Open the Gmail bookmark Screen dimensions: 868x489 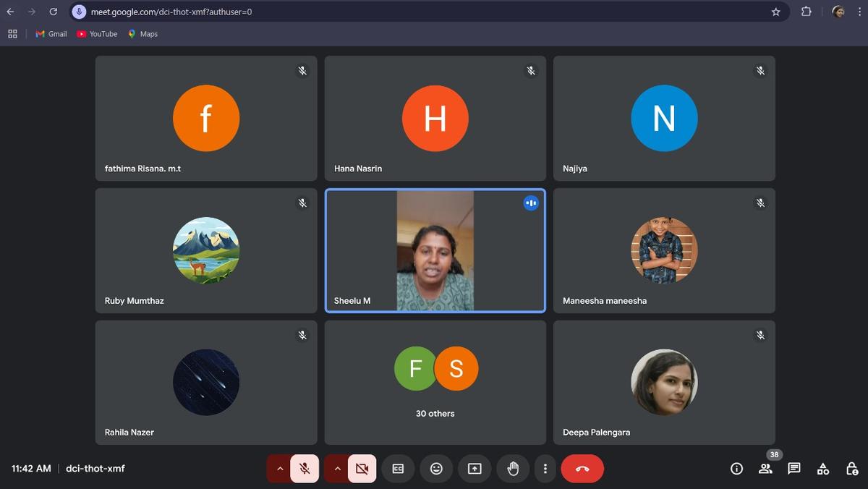(51, 34)
